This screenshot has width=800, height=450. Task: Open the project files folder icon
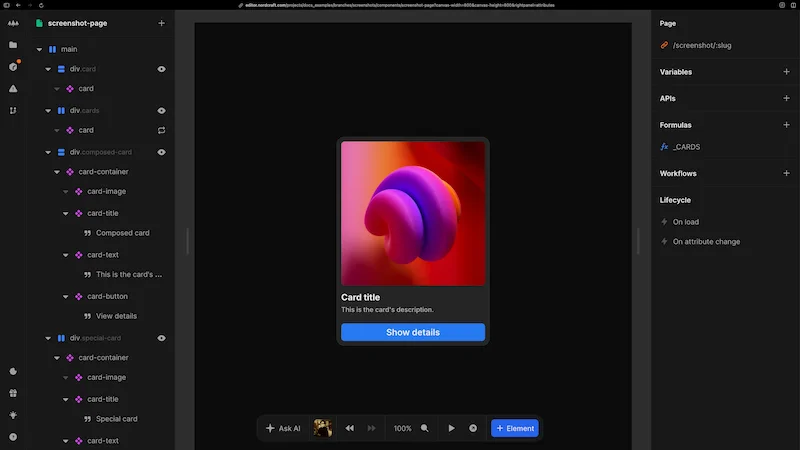point(13,45)
